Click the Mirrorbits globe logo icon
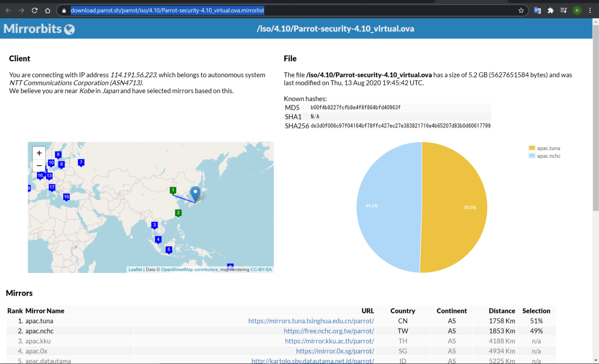The width and height of the screenshot is (599, 364). (70, 29)
